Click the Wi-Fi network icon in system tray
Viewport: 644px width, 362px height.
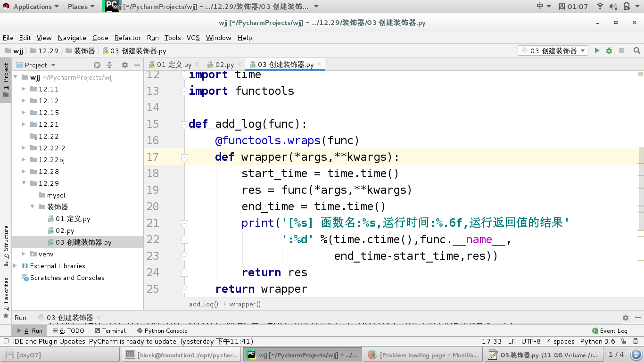click(600, 6)
